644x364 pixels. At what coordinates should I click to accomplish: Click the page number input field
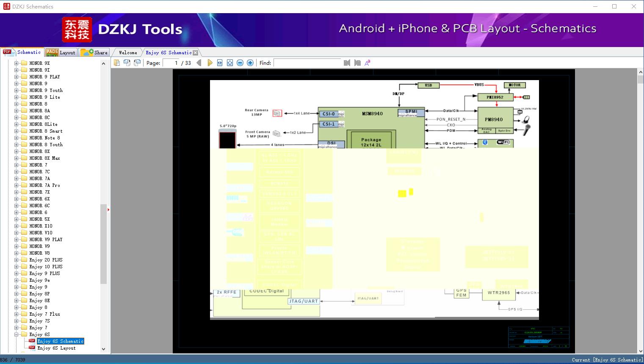point(171,63)
